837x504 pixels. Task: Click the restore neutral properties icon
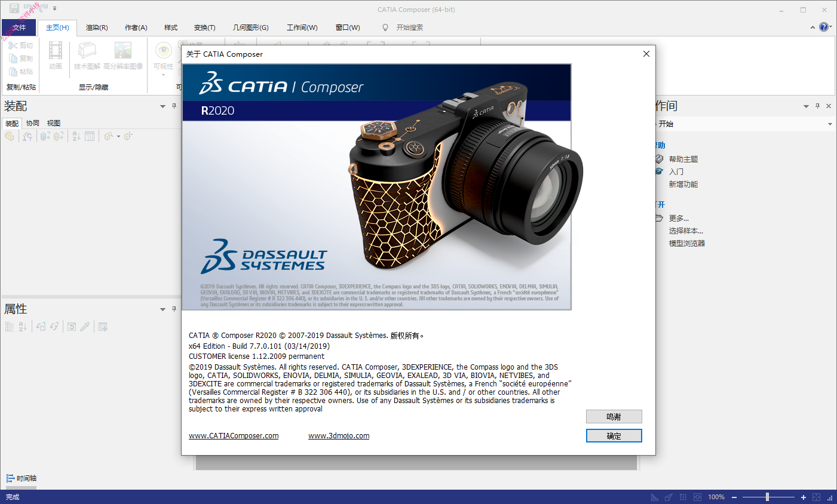coord(72,327)
